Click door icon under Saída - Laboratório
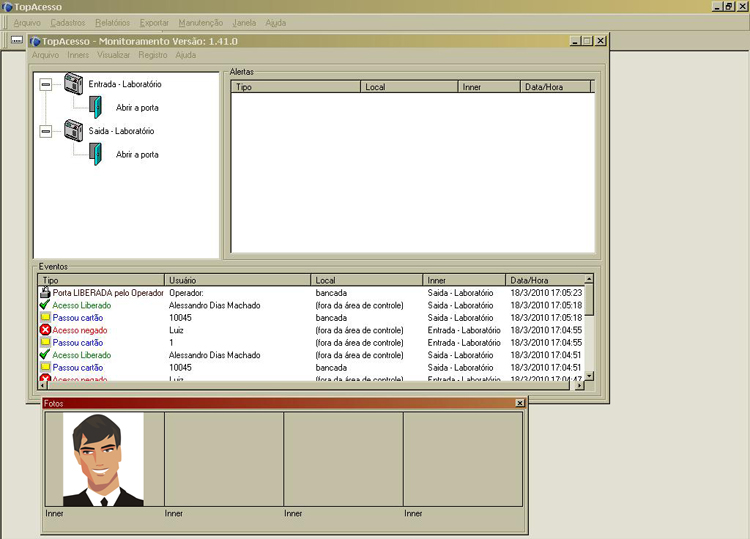This screenshot has height=539, width=750. tap(96, 154)
